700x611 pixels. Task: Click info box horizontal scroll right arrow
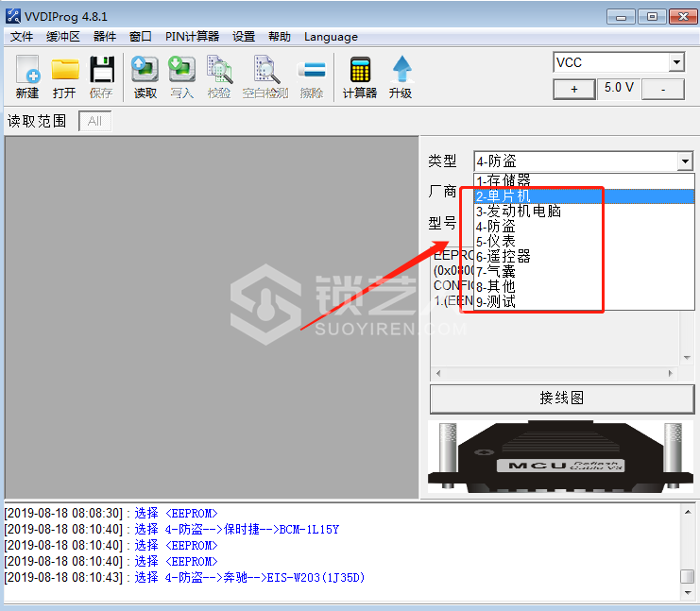(670, 374)
